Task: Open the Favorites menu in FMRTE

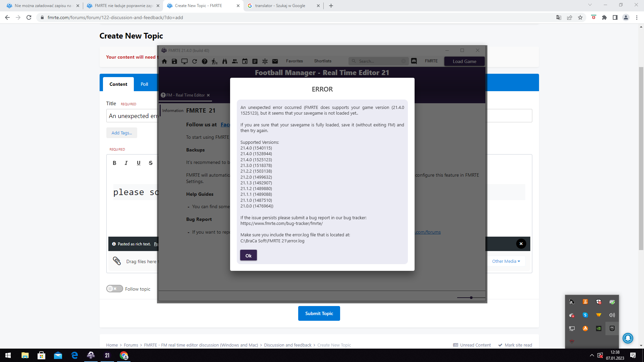Action: (294, 61)
